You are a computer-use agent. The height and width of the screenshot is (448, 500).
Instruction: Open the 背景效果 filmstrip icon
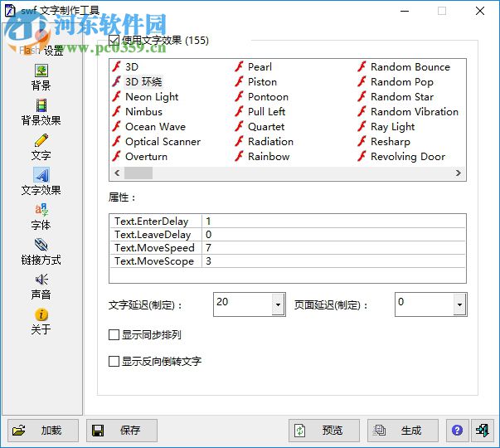pyautogui.click(x=41, y=105)
